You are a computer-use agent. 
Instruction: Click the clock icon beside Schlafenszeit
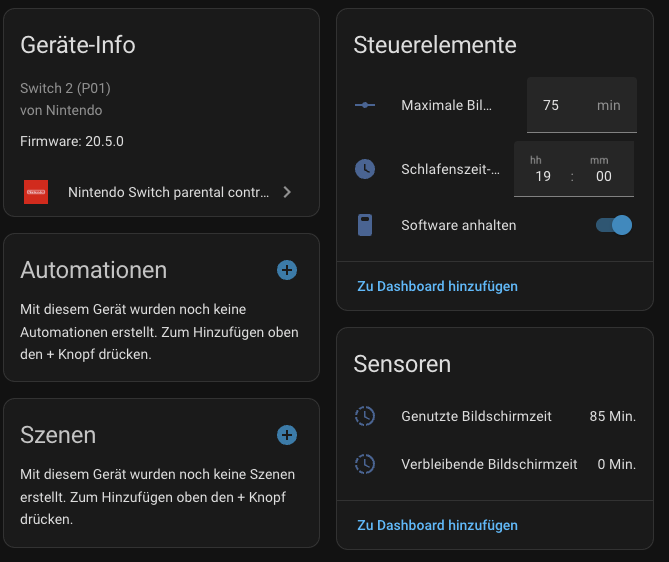coord(365,169)
